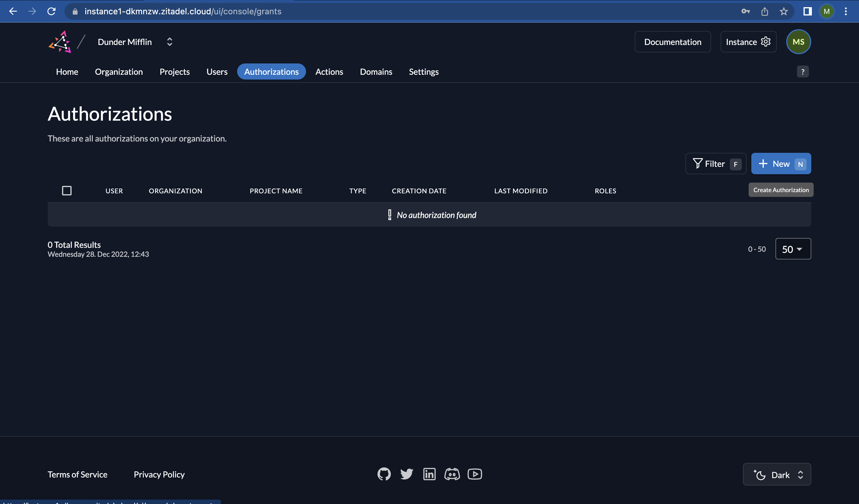
Task: Open the YouTube icon link in footer
Action: click(475, 474)
